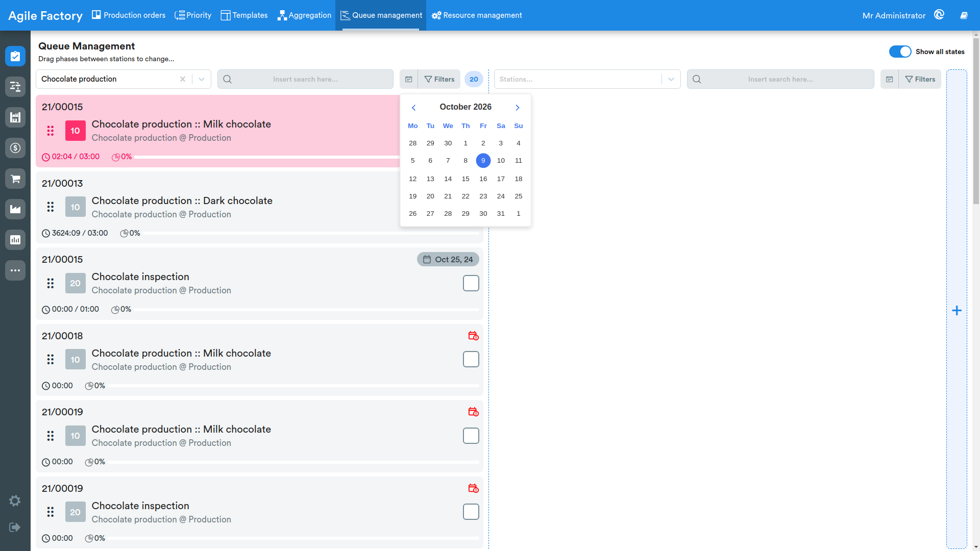Switch to the Aggregation tab
This screenshot has height=551, width=980.
[x=304, y=15]
